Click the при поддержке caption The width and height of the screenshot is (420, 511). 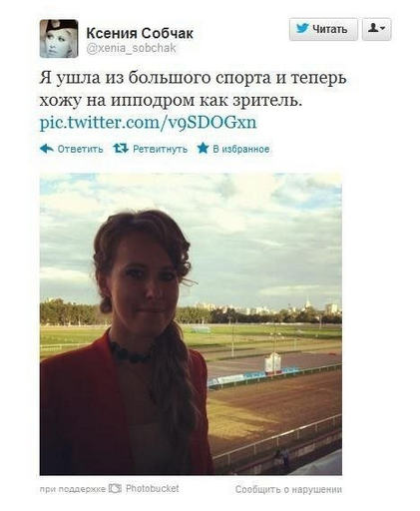(73, 489)
